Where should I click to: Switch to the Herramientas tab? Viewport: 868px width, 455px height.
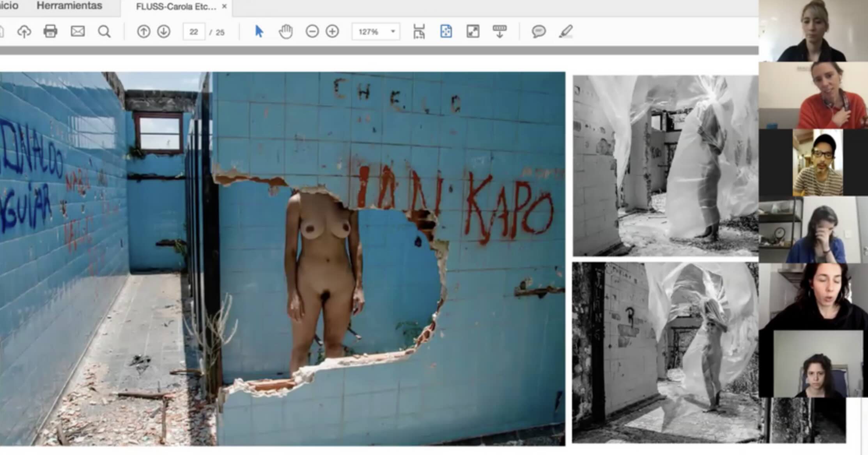[x=69, y=6]
